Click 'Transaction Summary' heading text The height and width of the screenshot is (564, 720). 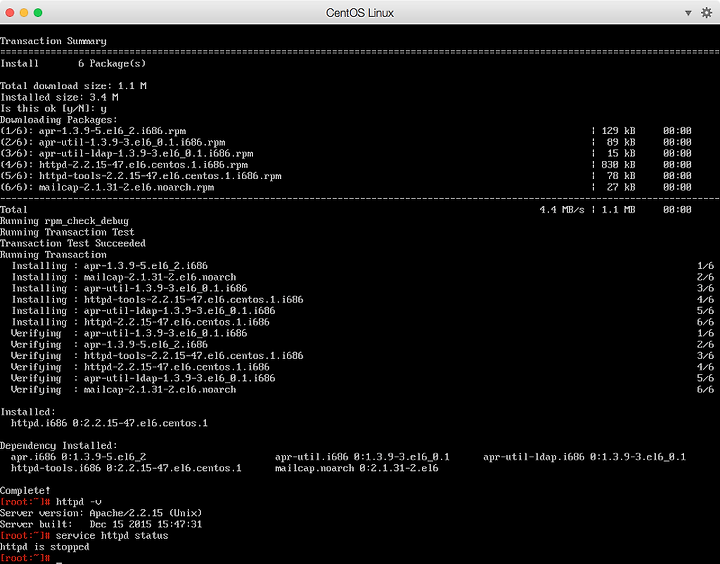(x=53, y=41)
